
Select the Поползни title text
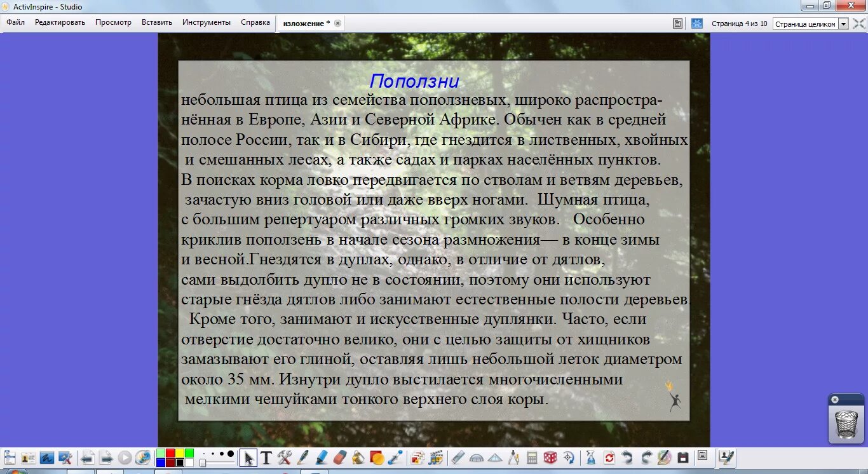pyautogui.click(x=414, y=81)
